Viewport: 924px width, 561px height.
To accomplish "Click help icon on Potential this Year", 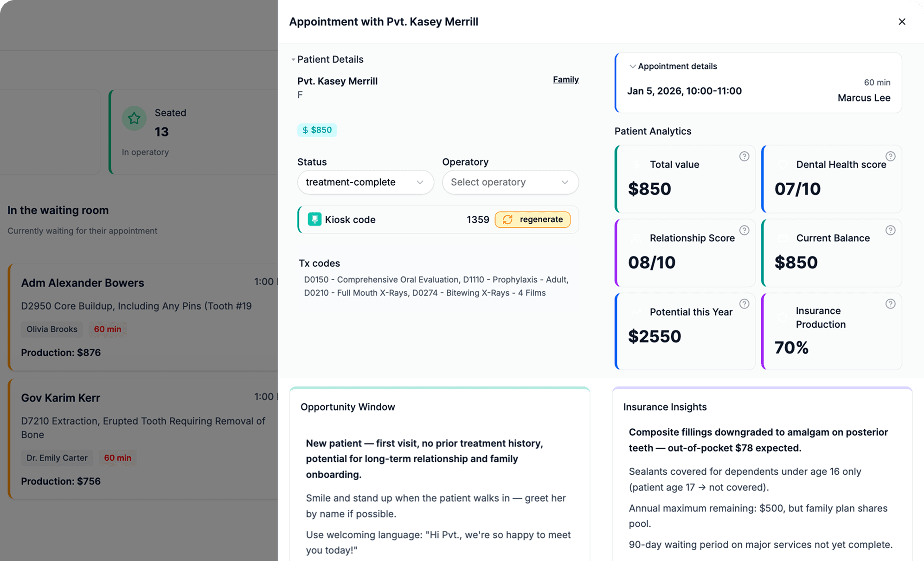I will click(x=744, y=304).
